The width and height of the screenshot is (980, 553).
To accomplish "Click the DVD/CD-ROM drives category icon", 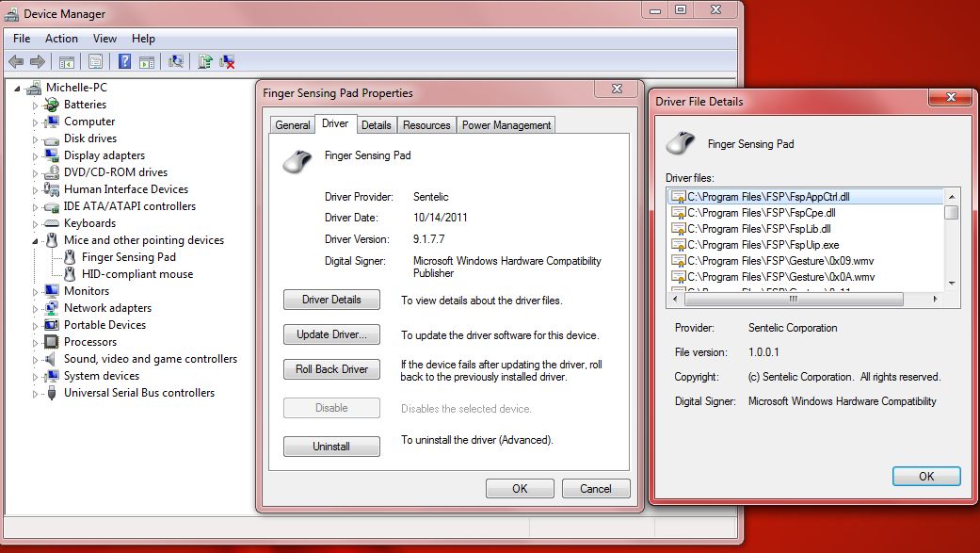I will [52, 172].
